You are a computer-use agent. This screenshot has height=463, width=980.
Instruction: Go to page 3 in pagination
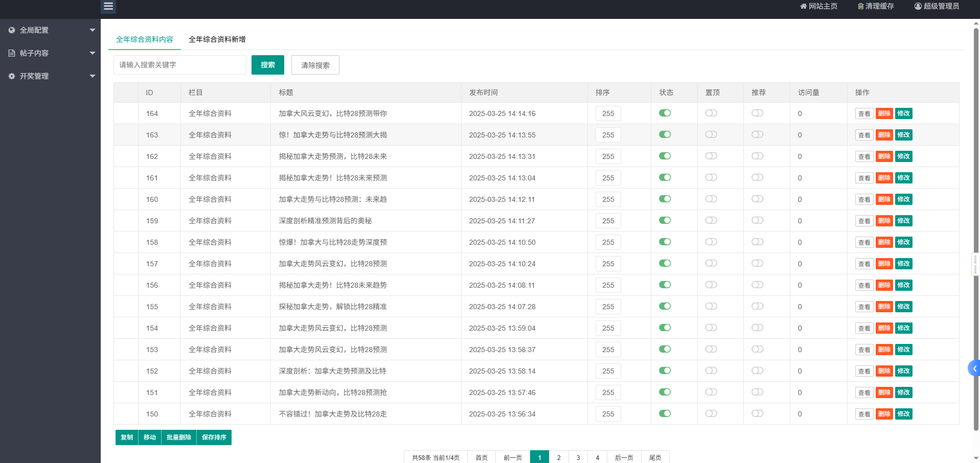[x=578, y=457]
